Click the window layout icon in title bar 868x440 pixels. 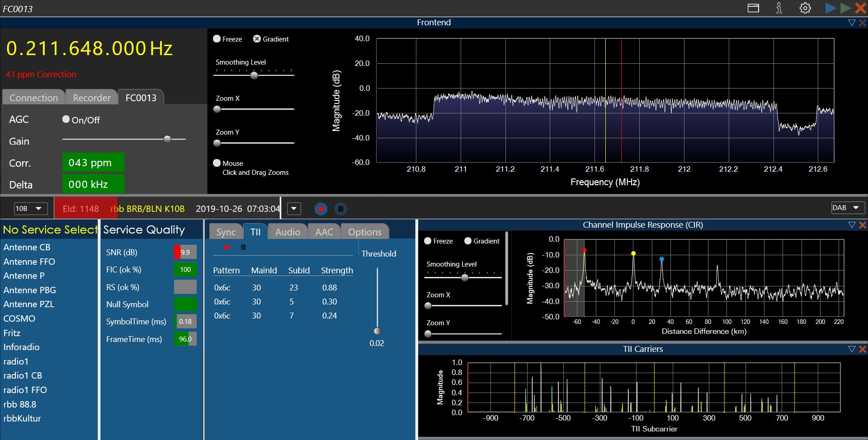click(x=753, y=8)
